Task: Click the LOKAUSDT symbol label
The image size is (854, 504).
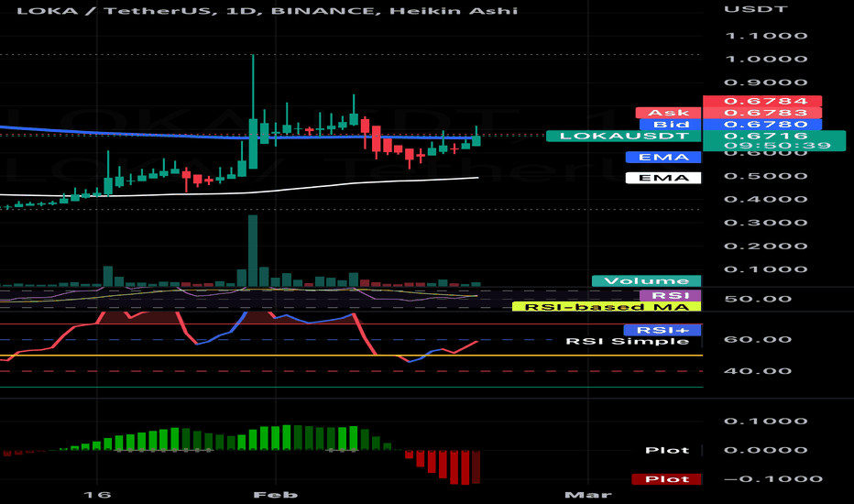Action: [x=624, y=137]
